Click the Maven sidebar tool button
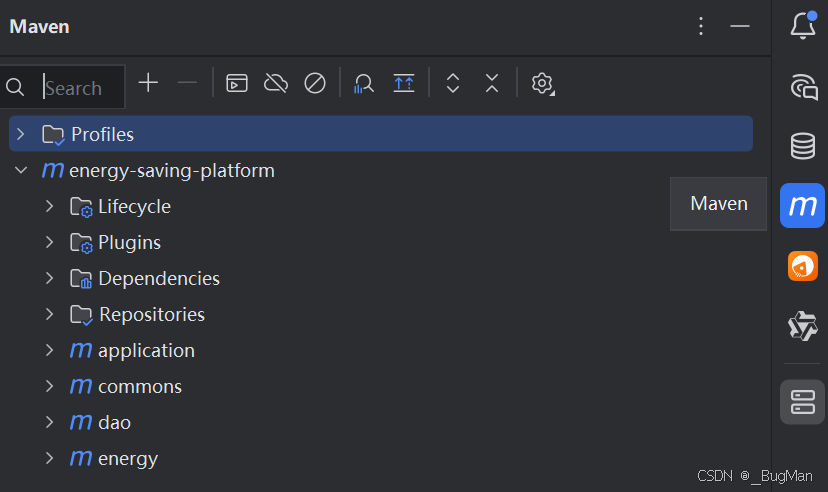This screenshot has width=828, height=492. pos(802,205)
